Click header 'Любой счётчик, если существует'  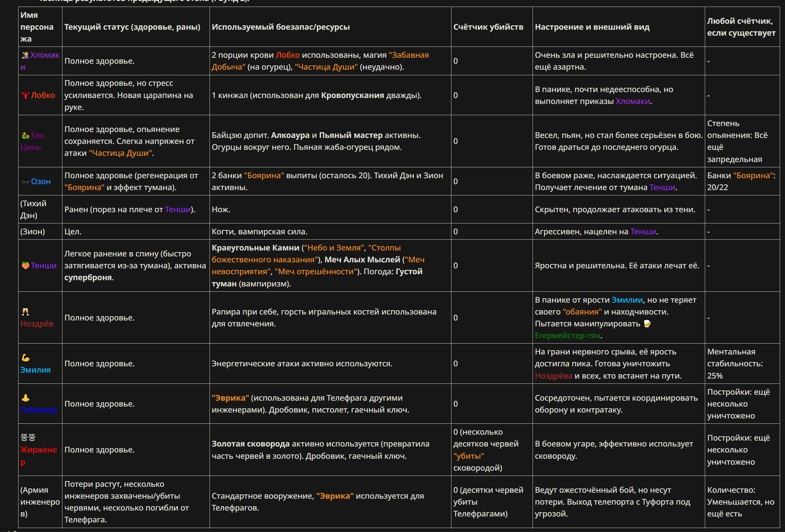741,27
